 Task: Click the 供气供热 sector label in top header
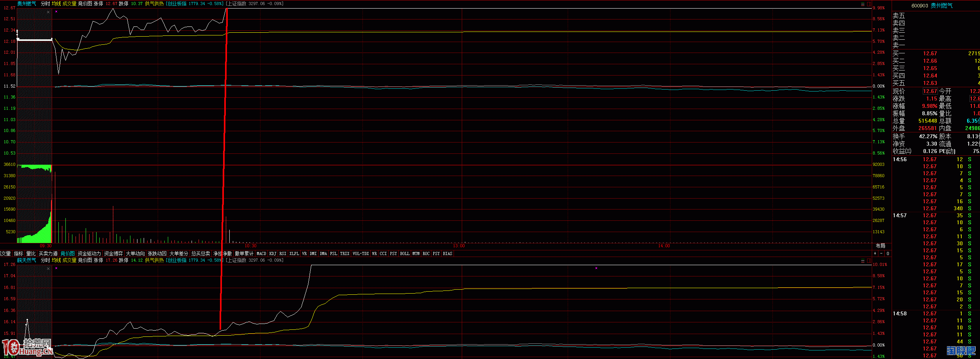[x=154, y=4]
